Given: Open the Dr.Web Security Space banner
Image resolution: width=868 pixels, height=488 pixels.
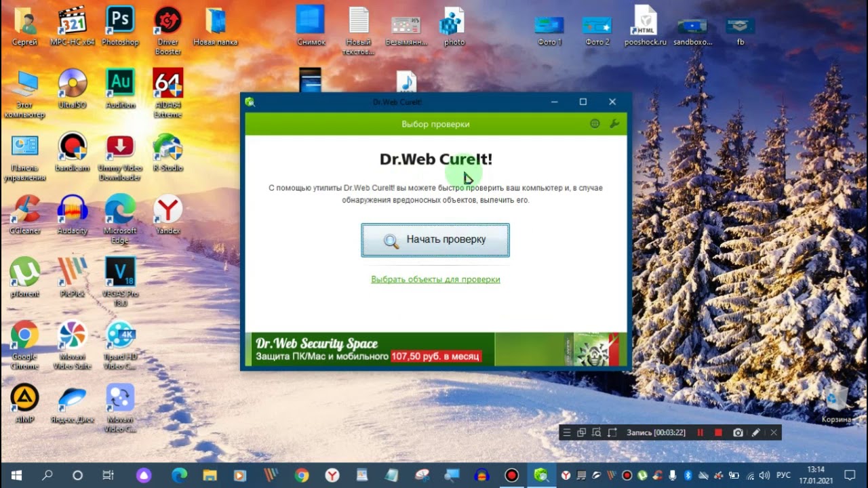Looking at the screenshot, I should click(435, 349).
